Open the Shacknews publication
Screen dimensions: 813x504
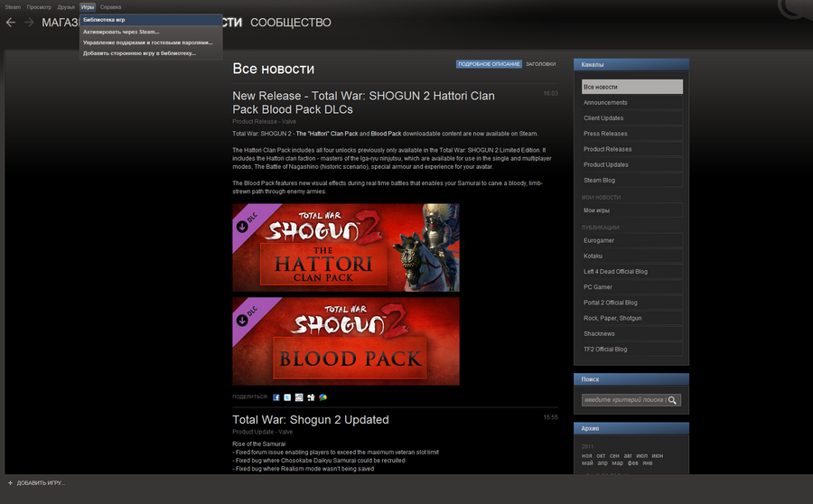(632, 333)
